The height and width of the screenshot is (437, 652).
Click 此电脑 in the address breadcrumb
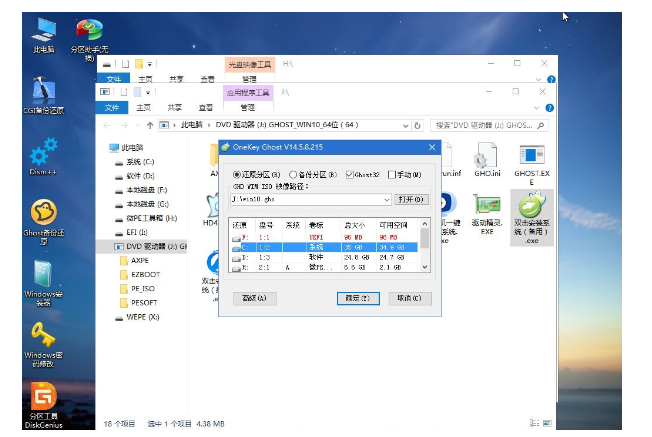(191, 125)
